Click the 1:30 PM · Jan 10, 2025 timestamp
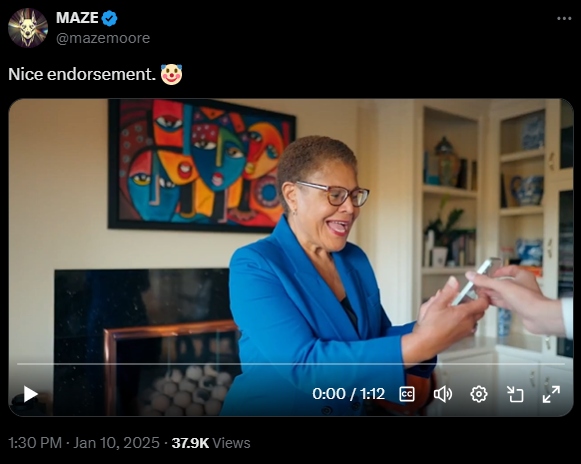 (x=84, y=443)
